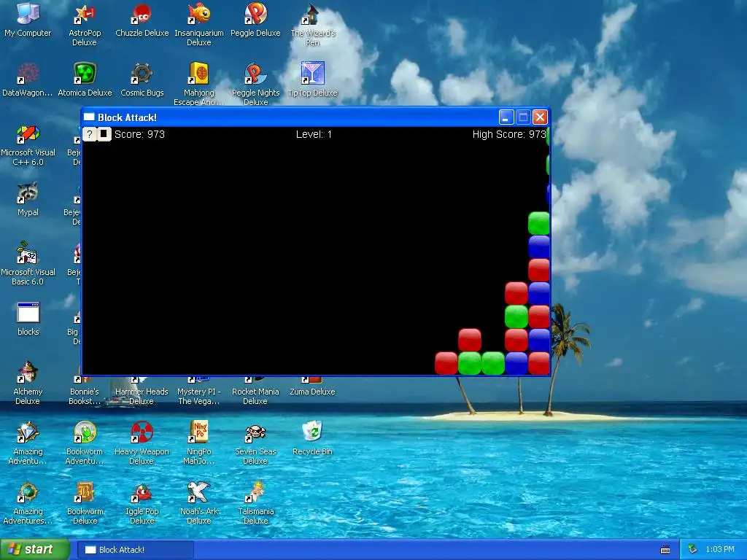
Task: Close the Block Attack! window
Action: click(540, 117)
